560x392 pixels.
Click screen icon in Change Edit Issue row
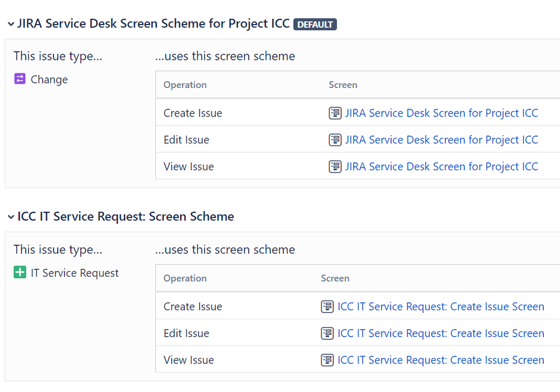click(335, 140)
